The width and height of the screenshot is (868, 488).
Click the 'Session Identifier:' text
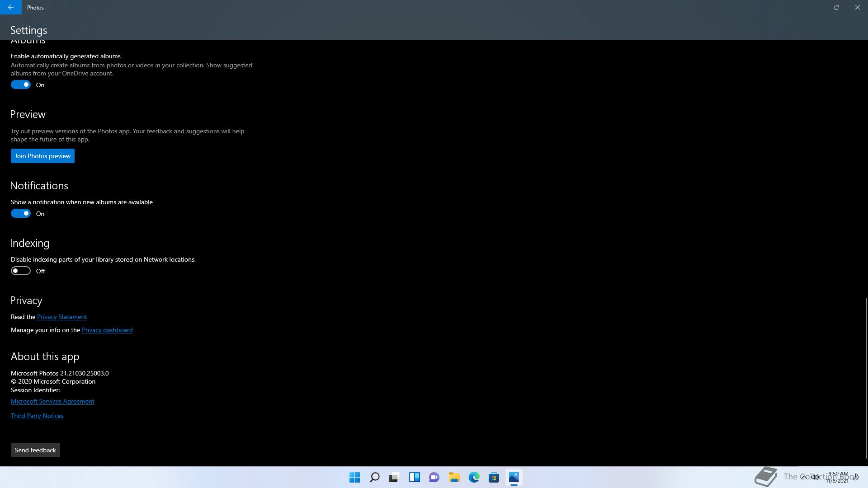(35, 390)
